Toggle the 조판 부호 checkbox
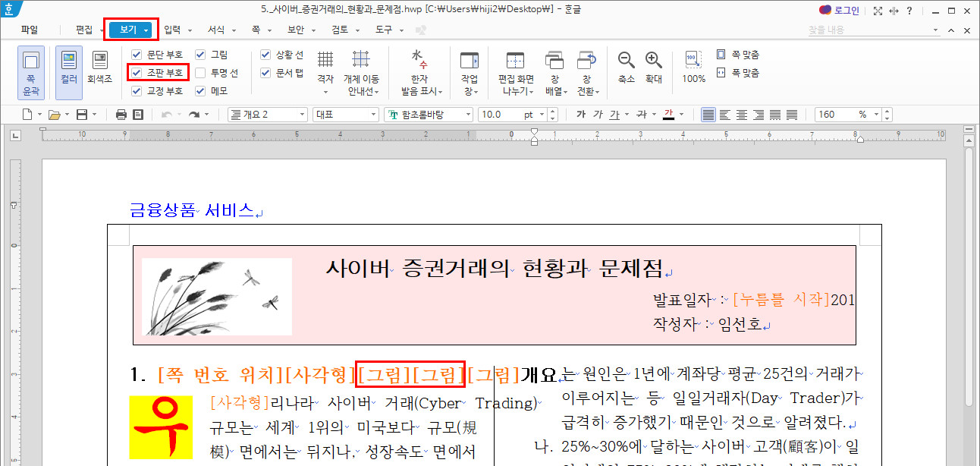Image resolution: width=980 pixels, height=466 pixels. pyautogui.click(x=137, y=73)
